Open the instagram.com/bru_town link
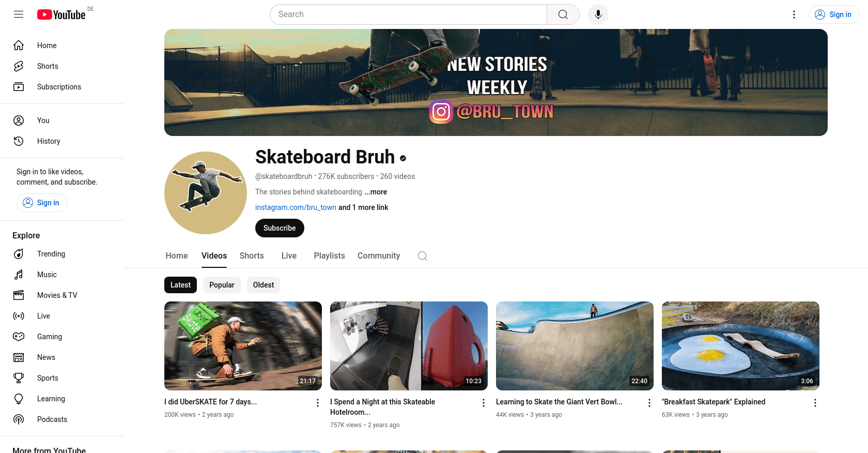The image size is (868, 453). (296, 207)
